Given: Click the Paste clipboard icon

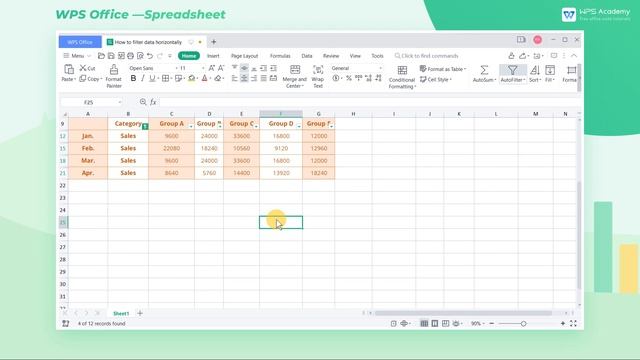Looking at the screenshot, I should (69, 69).
